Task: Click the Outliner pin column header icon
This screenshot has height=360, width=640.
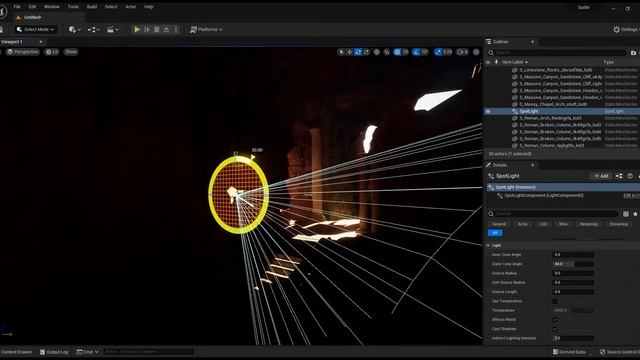Action: pyautogui.click(x=496, y=62)
